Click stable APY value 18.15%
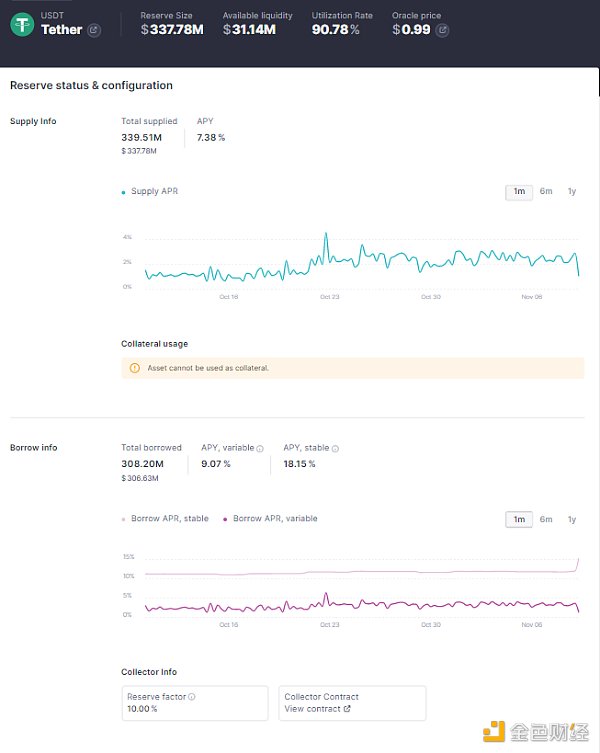Viewport: 600px width, 753px height. click(x=299, y=464)
